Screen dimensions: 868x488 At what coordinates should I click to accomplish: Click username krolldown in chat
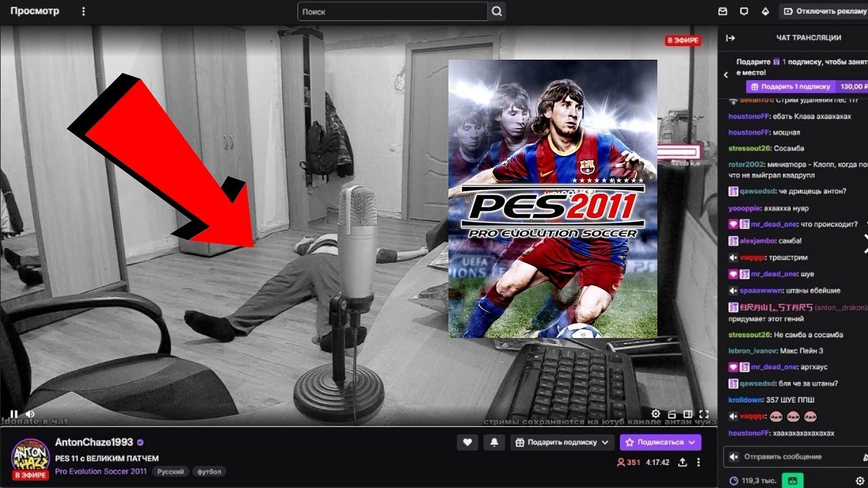(x=745, y=400)
